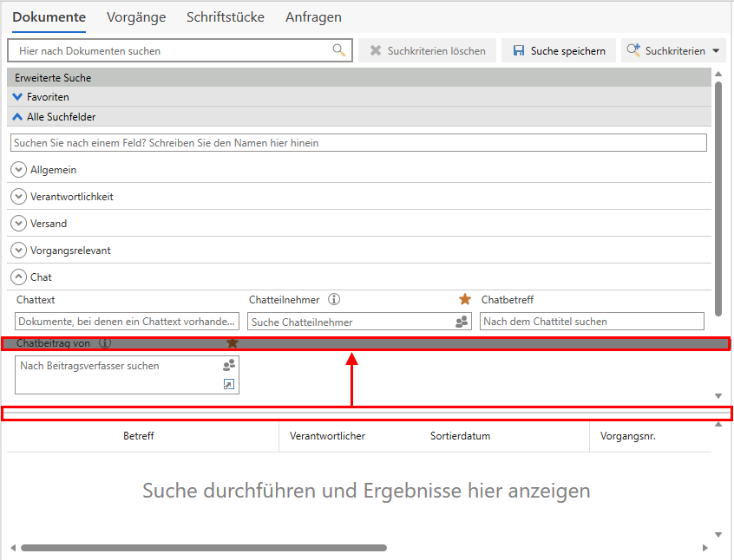Click the star icon beside Chatteilnehmer
This screenshot has height=560, width=734.
coord(465,299)
